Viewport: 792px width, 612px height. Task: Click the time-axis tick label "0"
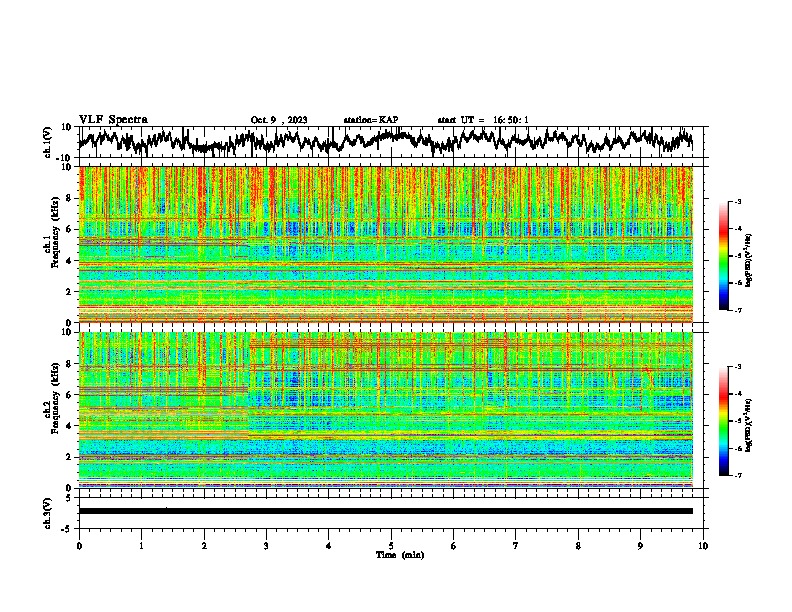[x=79, y=546]
